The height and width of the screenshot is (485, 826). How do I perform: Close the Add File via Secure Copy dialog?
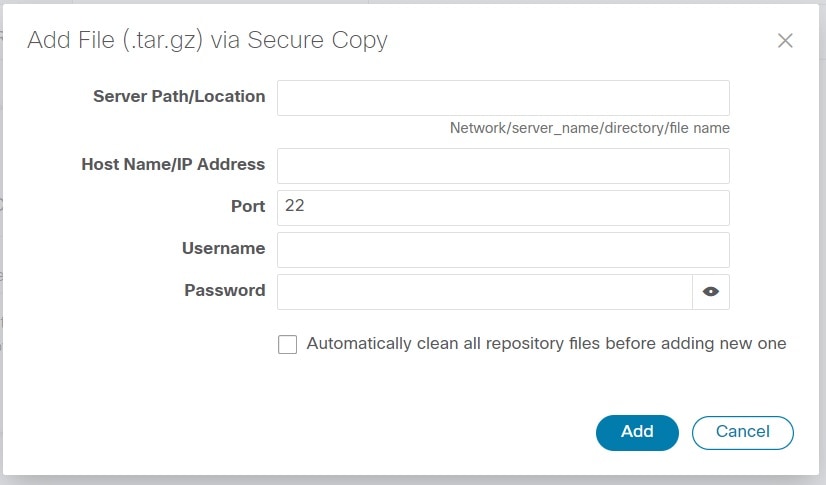point(785,41)
